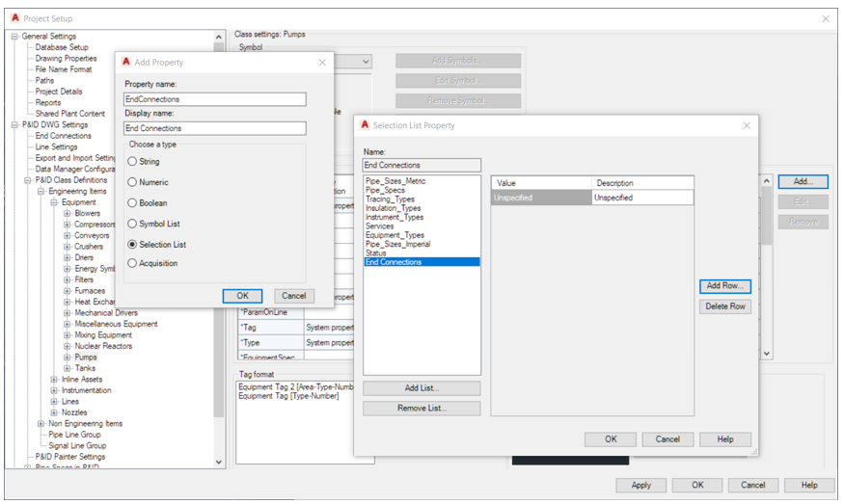Viewport: 844px width, 504px height.
Task: Expand the Inline Assets node
Action: pyautogui.click(x=54, y=380)
